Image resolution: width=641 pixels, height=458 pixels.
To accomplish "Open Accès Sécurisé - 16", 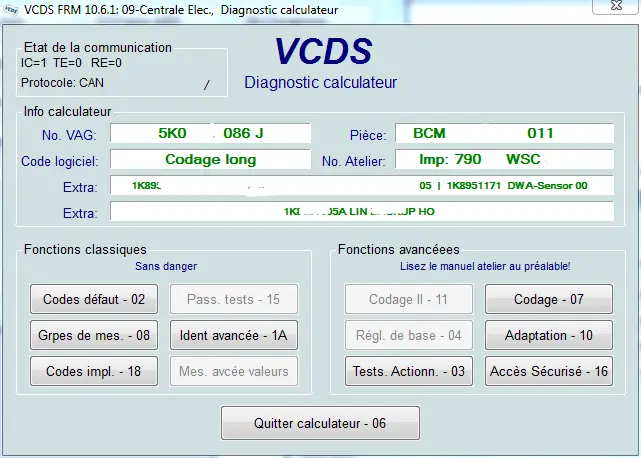I will click(549, 371).
